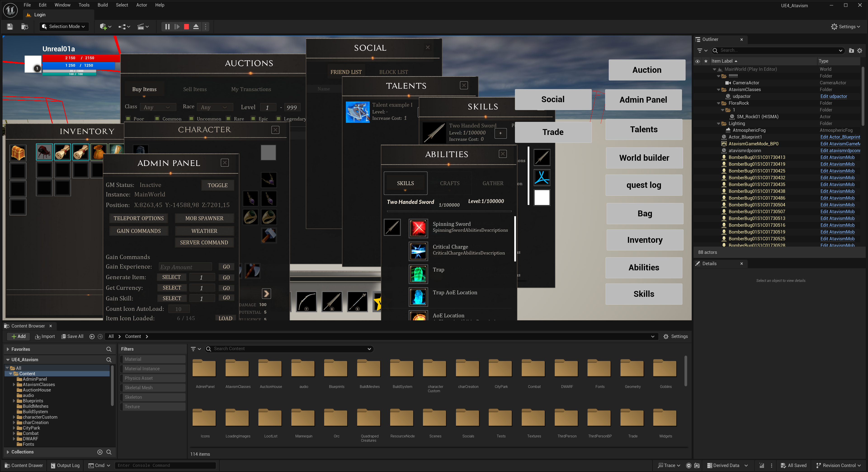Enable the Poor rarity checkbox
Image resolution: width=868 pixels, height=472 pixels.
[x=128, y=119]
